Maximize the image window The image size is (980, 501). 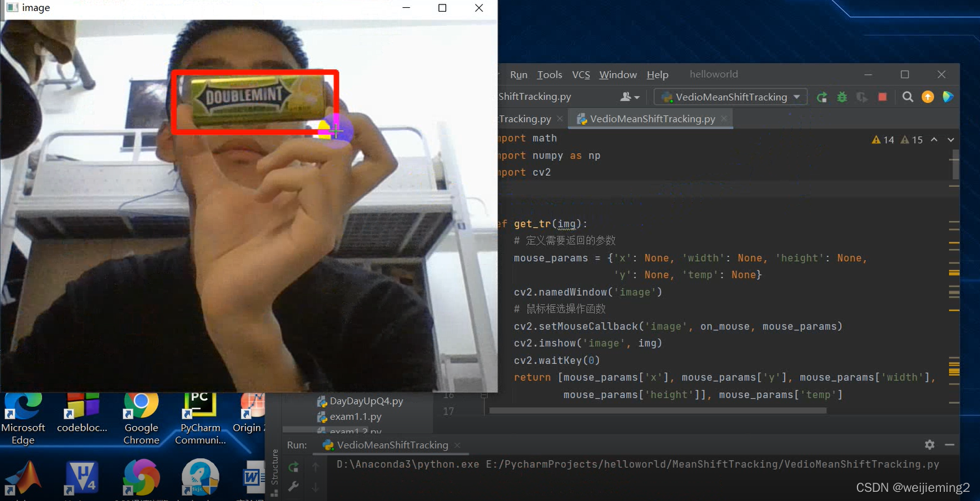[442, 8]
